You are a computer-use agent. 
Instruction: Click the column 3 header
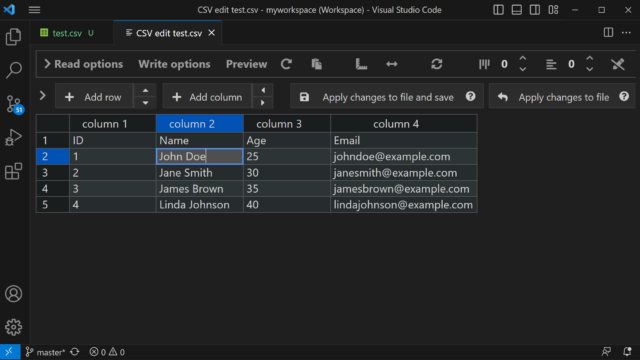coord(279,124)
